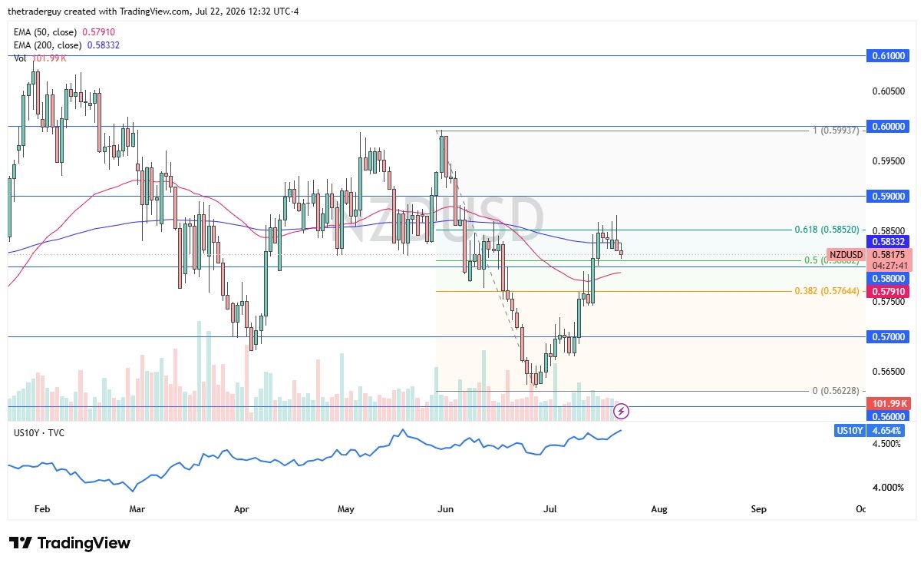This screenshot has height=566, width=924.
Task: Select the 0 (0.56228) Fibonacci label
Action: pos(837,391)
